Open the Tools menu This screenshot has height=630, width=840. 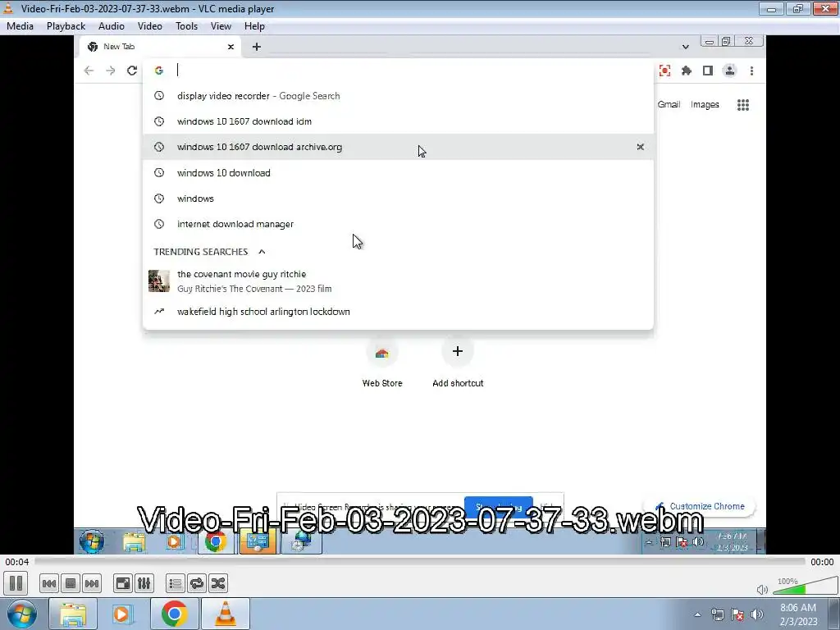click(186, 25)
